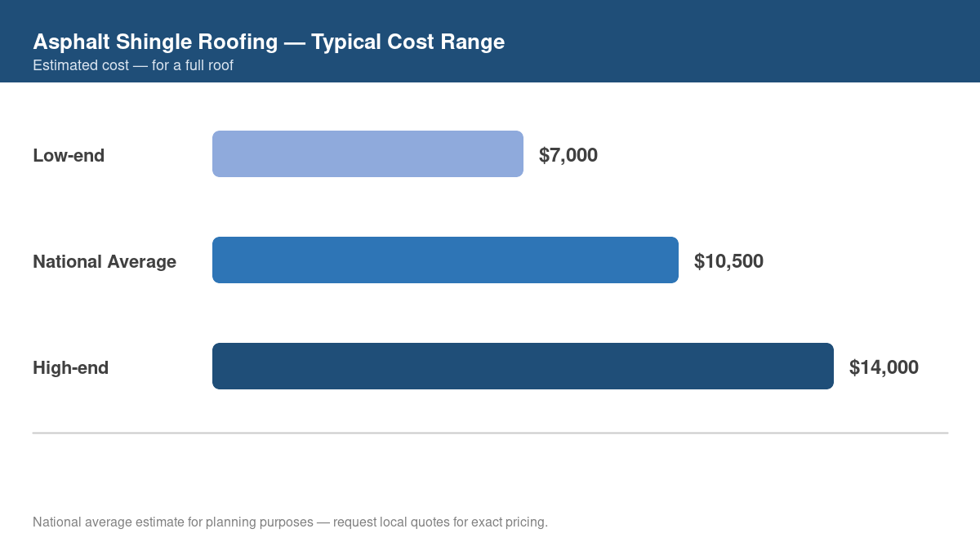Select the 'High-end' row label

[x=70, y=367]
